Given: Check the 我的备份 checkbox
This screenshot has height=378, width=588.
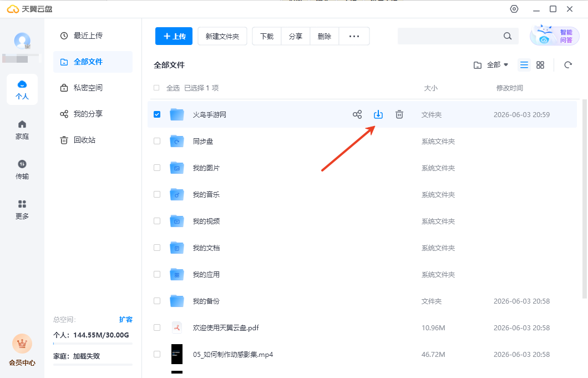Looking at the screenshot, I should (157, 301).
